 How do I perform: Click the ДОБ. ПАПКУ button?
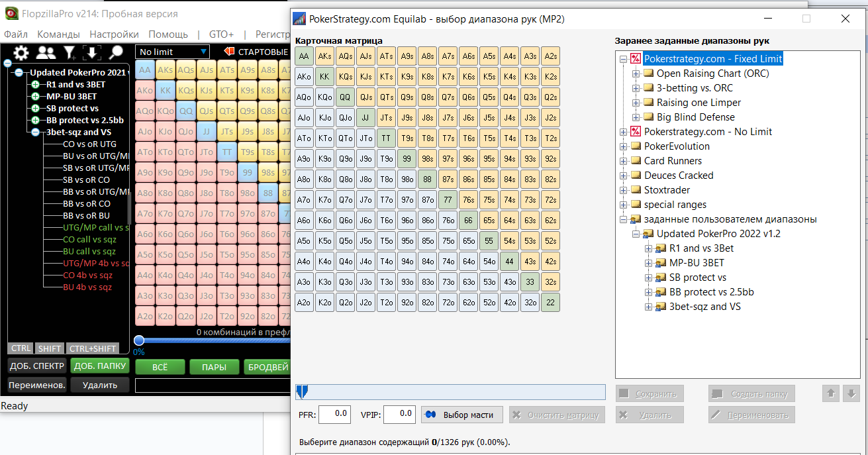click(x=100, y=366)
